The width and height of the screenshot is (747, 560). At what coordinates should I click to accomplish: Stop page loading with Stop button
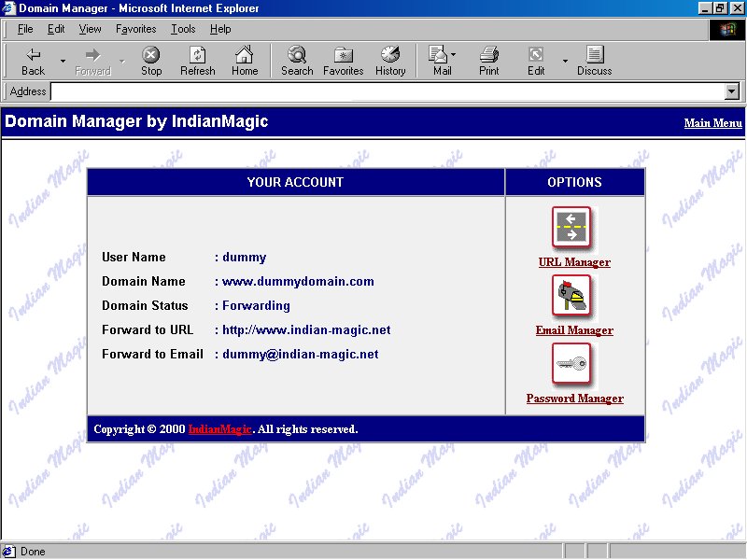pos(151,61)
